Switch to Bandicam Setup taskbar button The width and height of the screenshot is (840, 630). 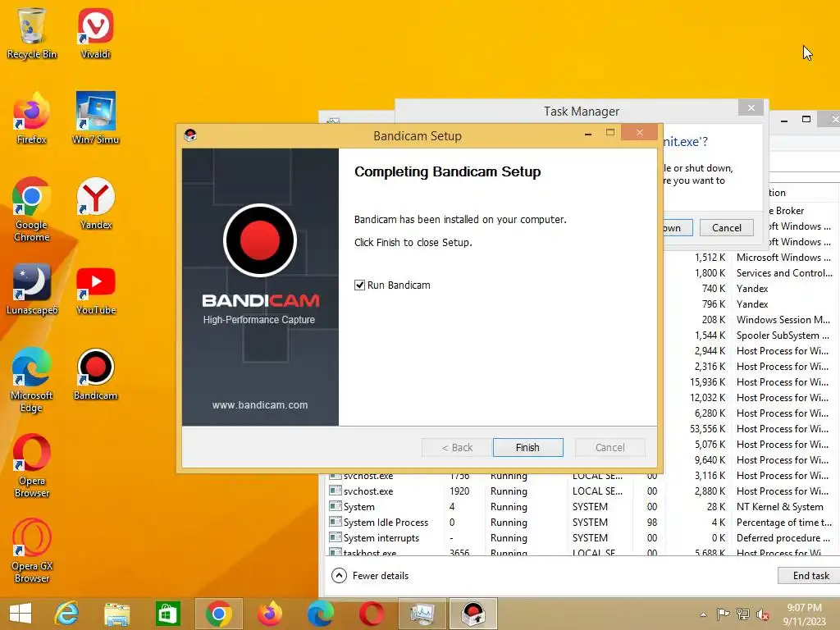473,614
